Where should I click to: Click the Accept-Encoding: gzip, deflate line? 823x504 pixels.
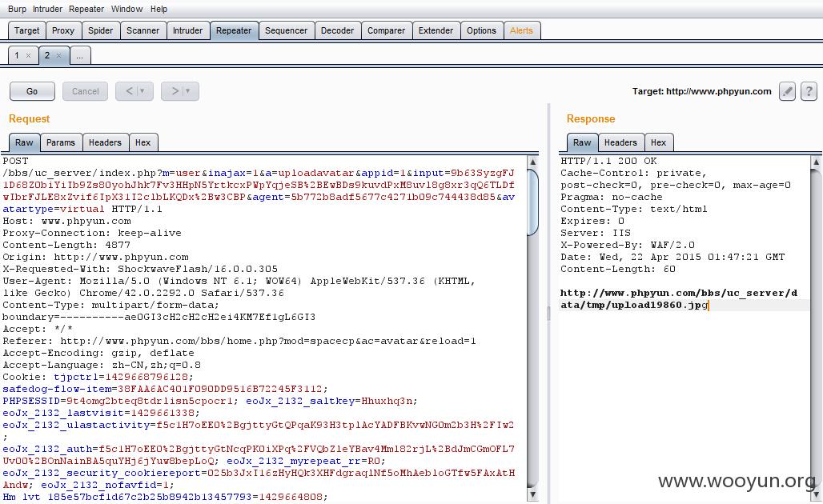pyautogui.click(x=98, y=353)
